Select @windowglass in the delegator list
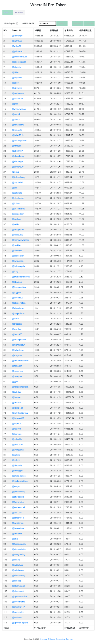 [x=19, y=109]
